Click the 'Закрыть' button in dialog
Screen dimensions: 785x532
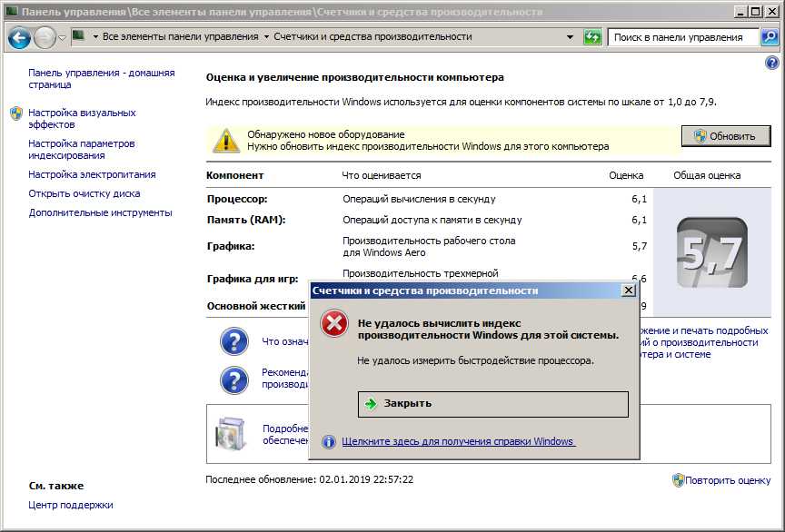[x=492, y=404]
